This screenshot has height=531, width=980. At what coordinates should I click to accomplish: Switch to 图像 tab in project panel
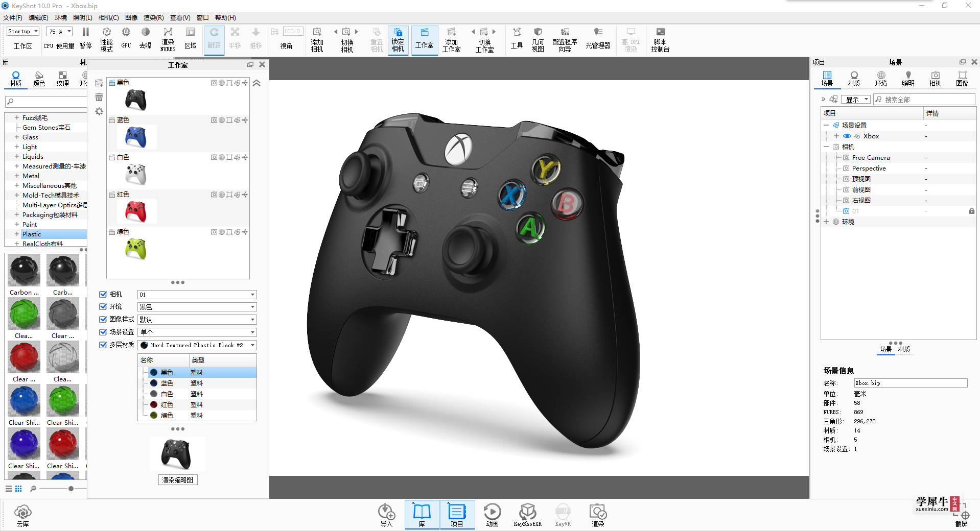962,79
